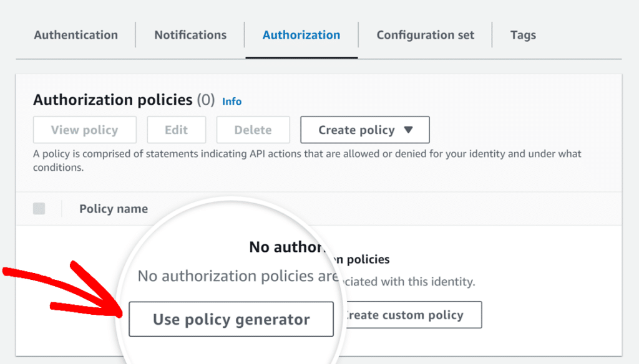Click the policy count (0) indicator
The image size is (639, 364).
pos(206,100)
